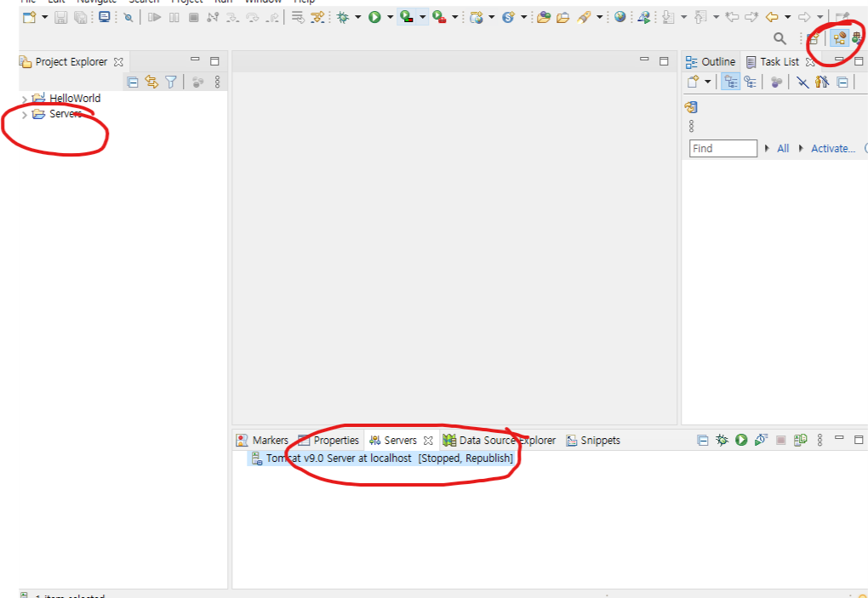Click into the Find field in Task List
The width and height of the screenshot is (868, 598).
coord(723,148)
